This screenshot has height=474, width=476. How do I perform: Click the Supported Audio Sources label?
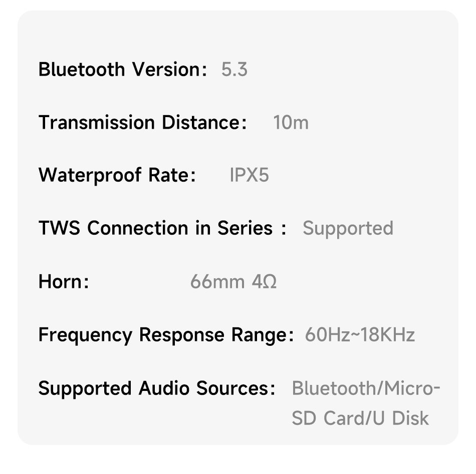pyautogui.click(x=156, y=388)
